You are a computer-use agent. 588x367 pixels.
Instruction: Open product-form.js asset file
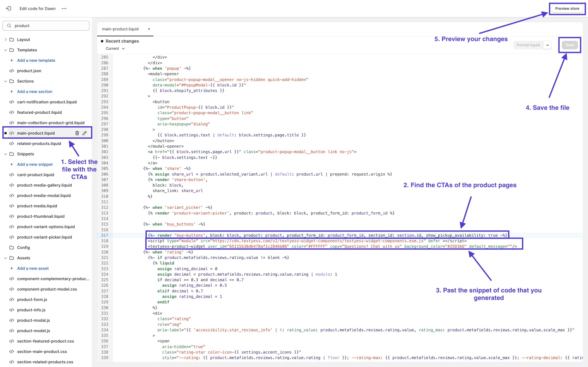[32, 299]
